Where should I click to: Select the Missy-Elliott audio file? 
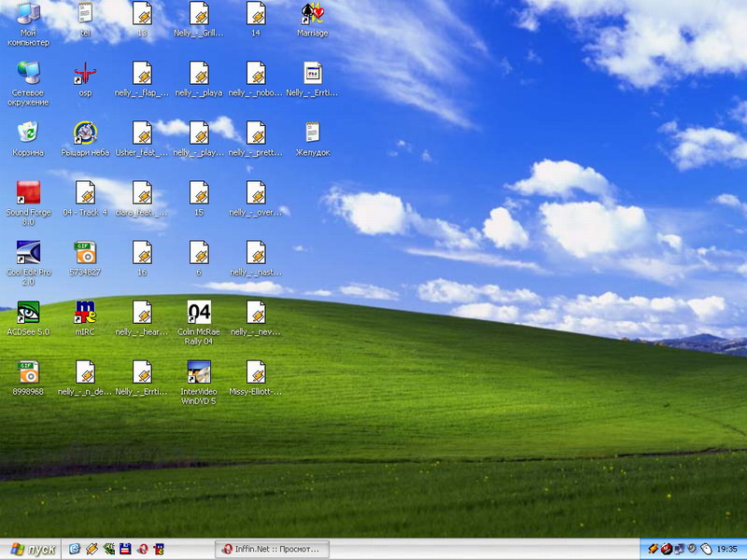tap(256, 372)
